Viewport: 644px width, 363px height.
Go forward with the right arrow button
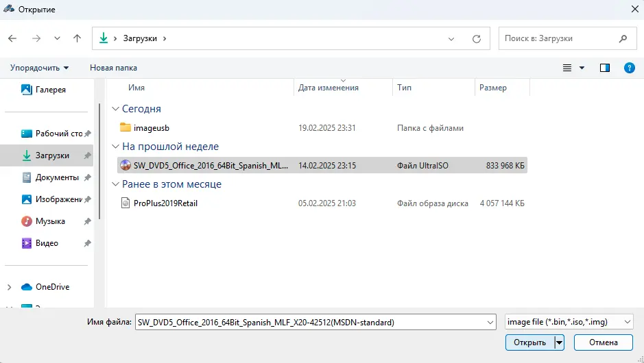pos(36,38)
